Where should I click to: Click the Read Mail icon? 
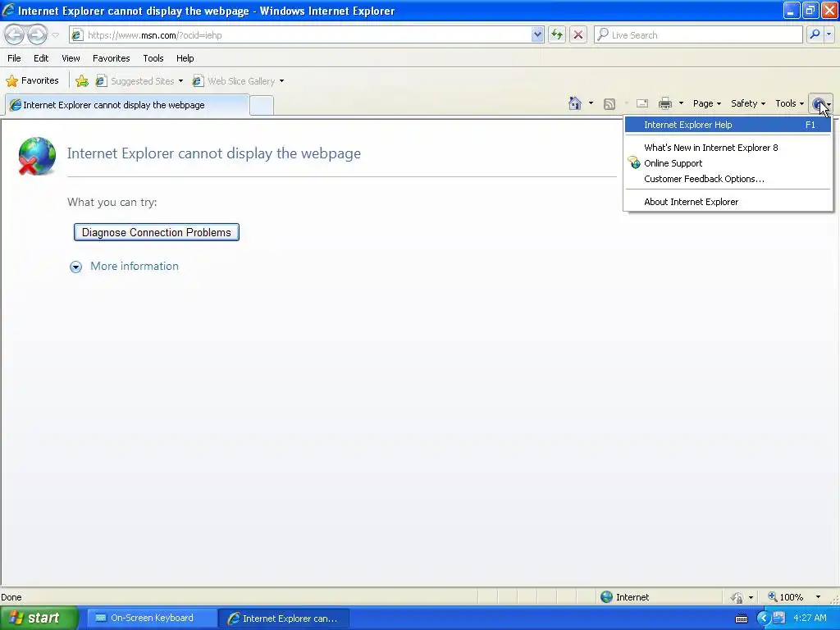pos(641,103)
